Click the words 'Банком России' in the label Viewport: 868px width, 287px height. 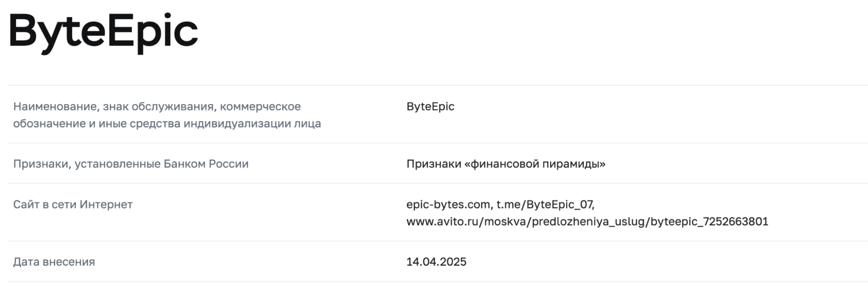[206, 164]
